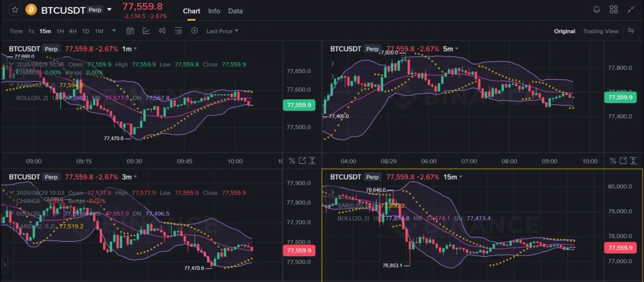Select the 1W interval
644x282 pixels.
[99, 31]
